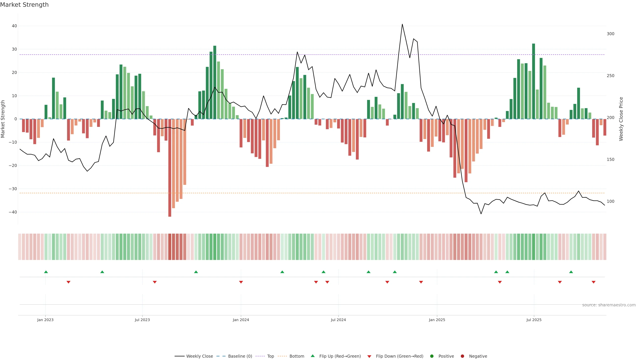The width and height of the screenshot is (644, 362).
Task: Click the last red flip-down marker on the right
Action: pos(594,282)
